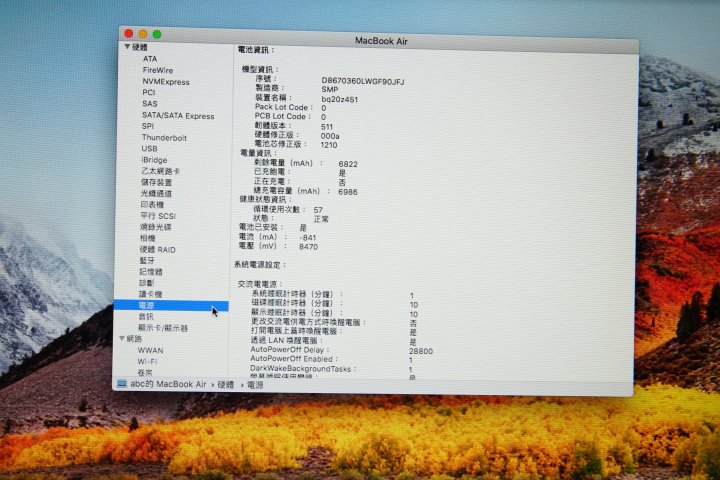The width and height of the screenshot is (720, 480).
Task: Select PCI in the hardware list
Action: click(148, 92)
